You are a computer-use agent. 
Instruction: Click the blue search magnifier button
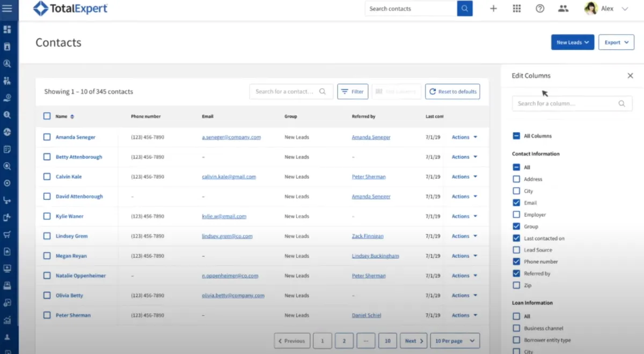pos(465,9)
